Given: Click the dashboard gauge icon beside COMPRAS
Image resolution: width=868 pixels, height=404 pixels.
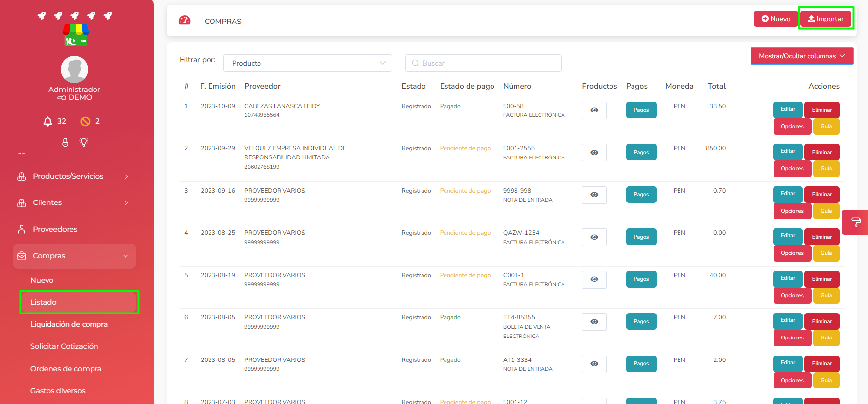Looking at the screenshot, I should point(185,21).
